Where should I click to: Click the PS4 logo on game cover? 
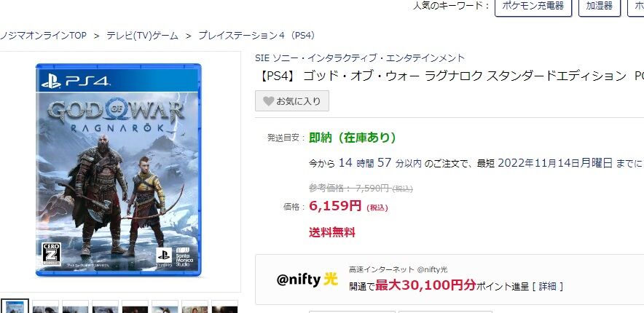click(76, 82)
